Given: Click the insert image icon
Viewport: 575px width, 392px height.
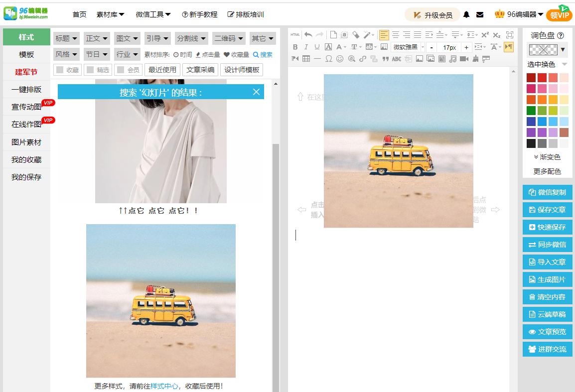Looking at the screenshot, I should click(x=419, y=59).
